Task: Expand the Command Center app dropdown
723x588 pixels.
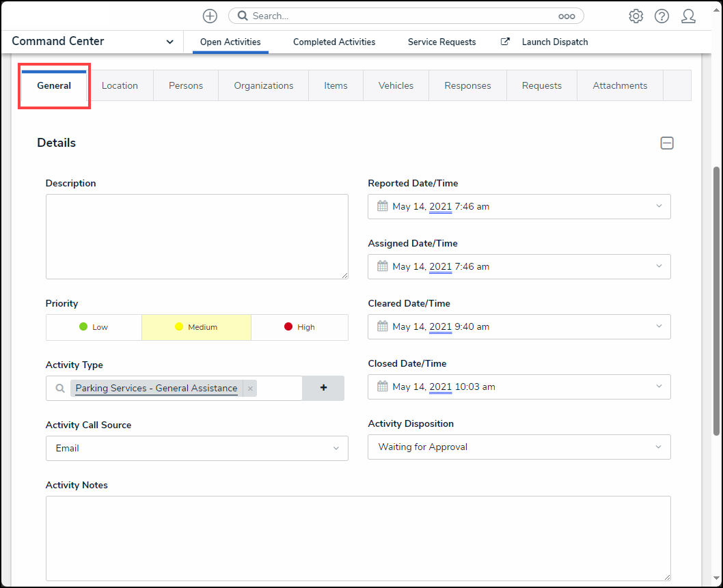Action: pos(169,42)
